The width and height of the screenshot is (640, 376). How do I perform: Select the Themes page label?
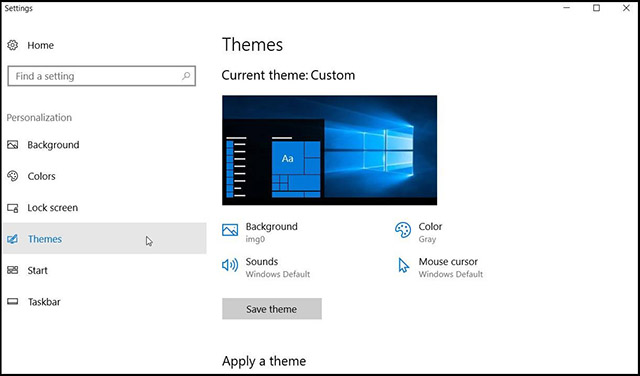pyautogui.click(x=45, y=239)
